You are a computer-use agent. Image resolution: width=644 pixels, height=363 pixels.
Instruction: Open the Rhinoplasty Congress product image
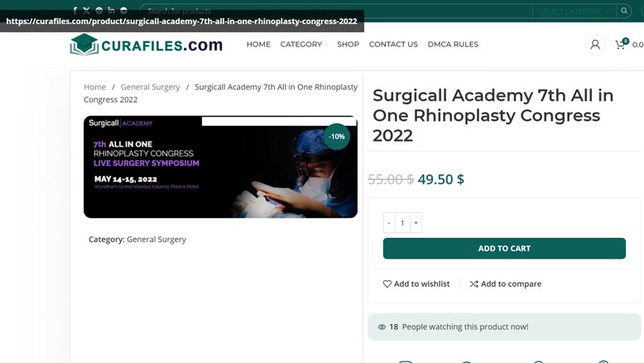point(220,167)
